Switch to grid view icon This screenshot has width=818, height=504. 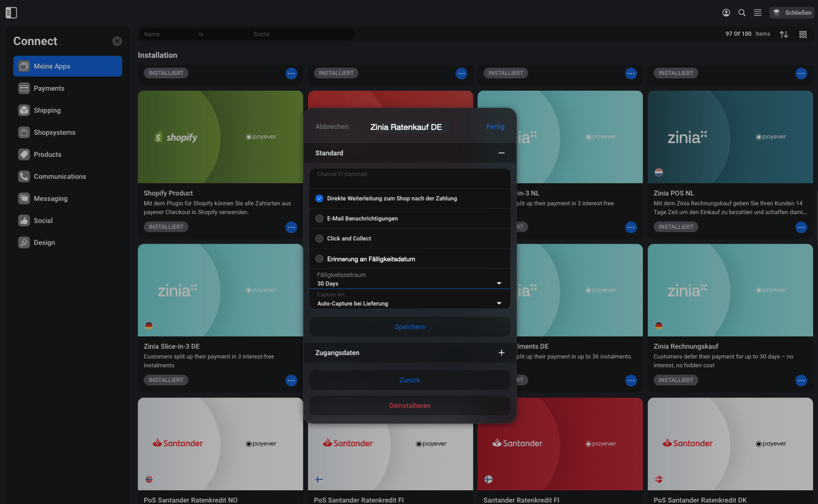(803, 34)
